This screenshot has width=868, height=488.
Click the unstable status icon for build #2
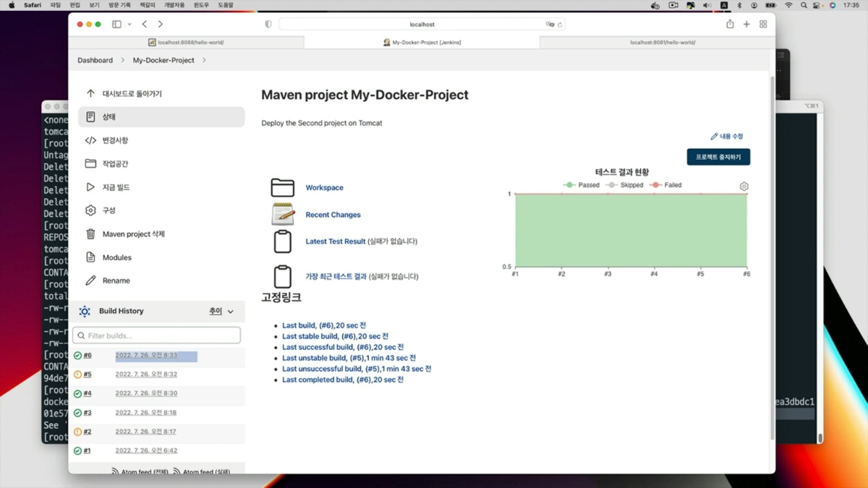tap(77, 432)
